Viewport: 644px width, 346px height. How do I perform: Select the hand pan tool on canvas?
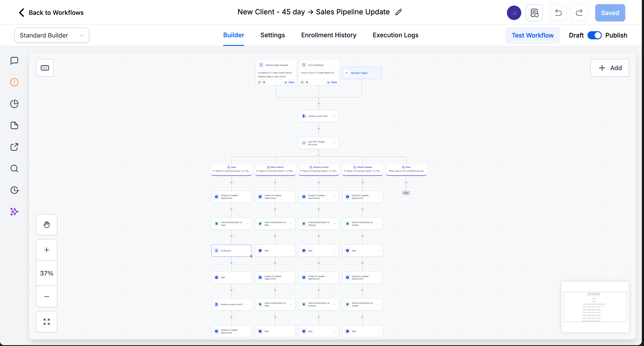(46, 225)
